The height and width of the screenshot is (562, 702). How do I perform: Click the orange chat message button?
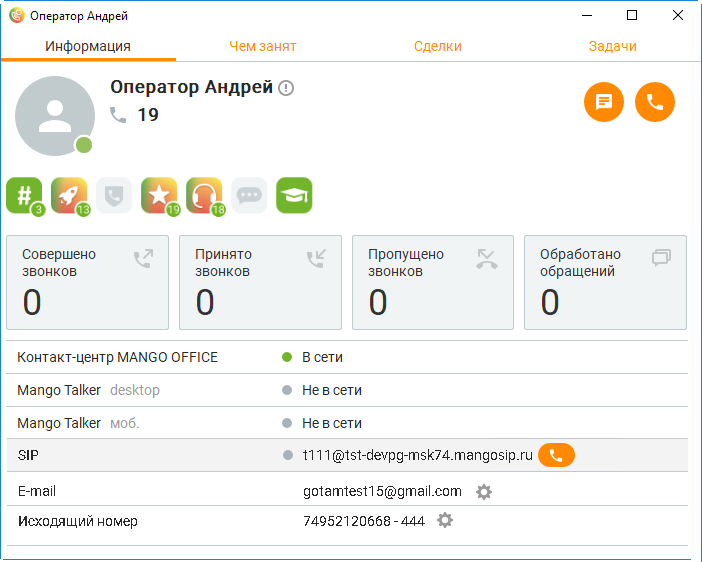pyautogui.click(x=604, y=102)
